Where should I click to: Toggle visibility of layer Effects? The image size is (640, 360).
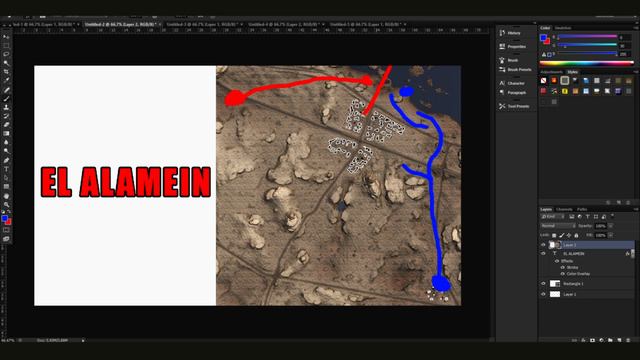tap(557, 261)
